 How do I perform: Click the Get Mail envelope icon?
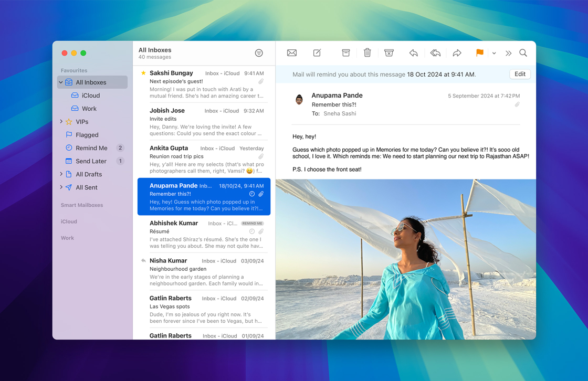(292, 53)
